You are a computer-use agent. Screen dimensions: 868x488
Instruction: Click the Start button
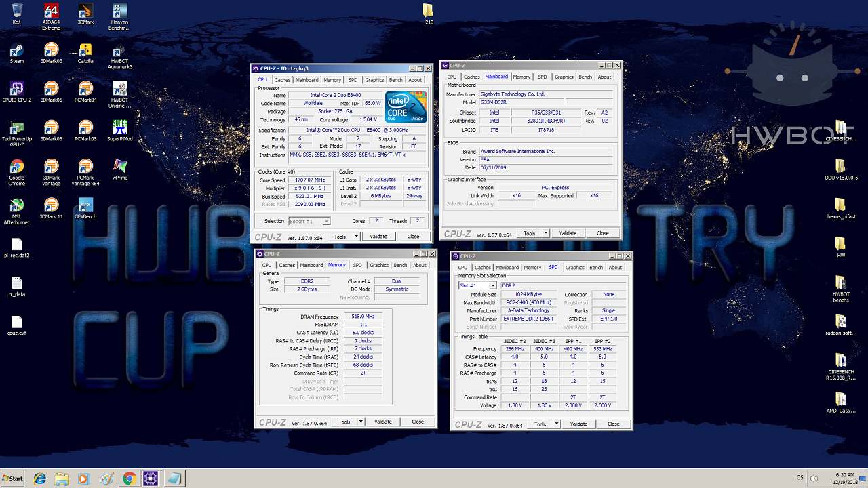click(13, 479)
